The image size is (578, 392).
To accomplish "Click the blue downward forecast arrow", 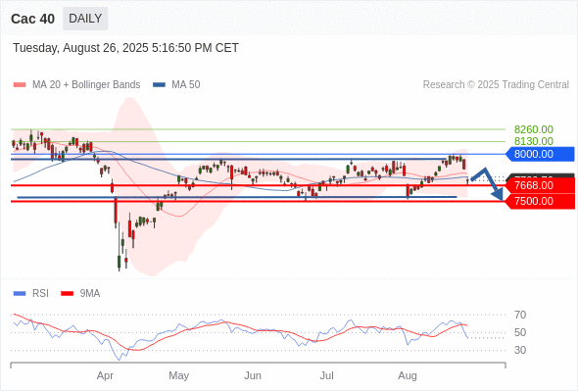I will (x=488, y=183).
